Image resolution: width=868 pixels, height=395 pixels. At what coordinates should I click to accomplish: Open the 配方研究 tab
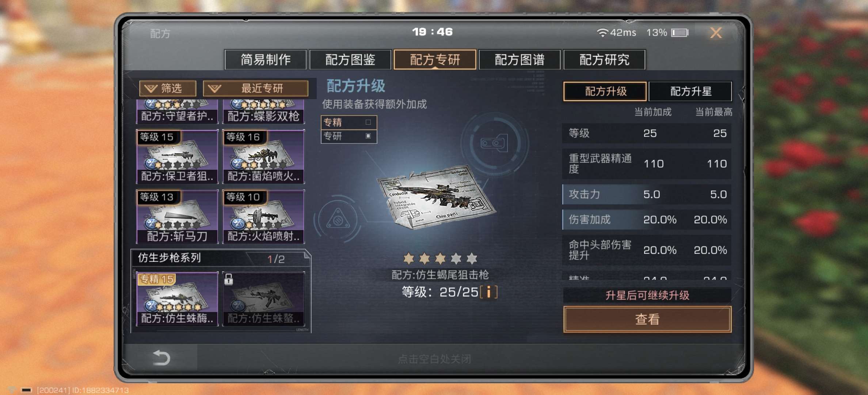604,60
